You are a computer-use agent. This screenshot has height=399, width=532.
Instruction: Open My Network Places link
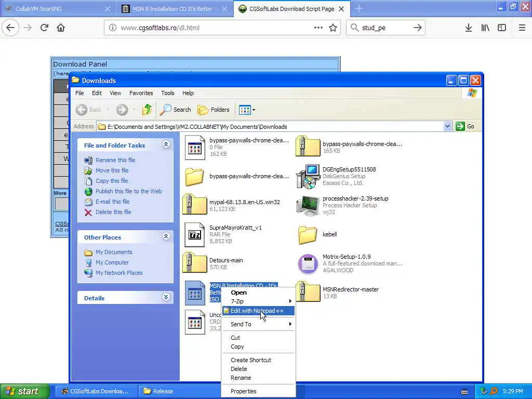[119, 273]
